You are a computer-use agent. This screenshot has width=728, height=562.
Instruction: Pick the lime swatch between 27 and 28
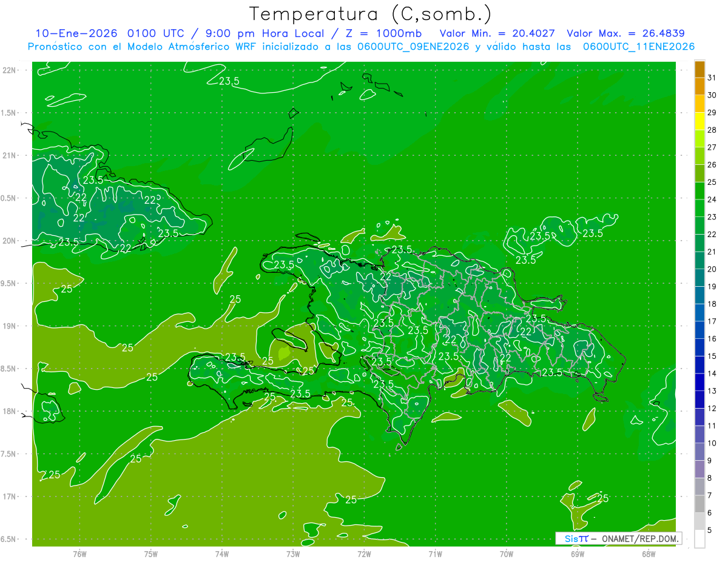pyautogui.click(x=699, y=138)
